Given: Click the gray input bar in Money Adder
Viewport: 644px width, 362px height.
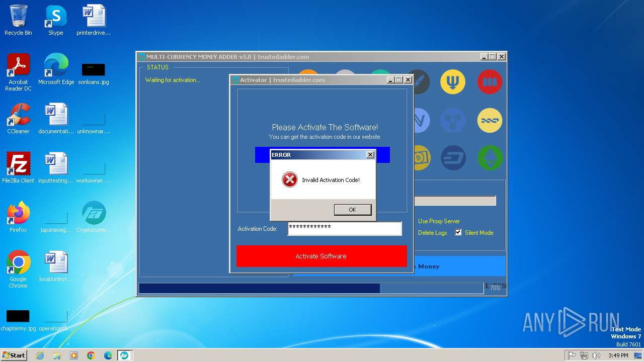Looking at the screenshot, I should click(x=455, y=201).
